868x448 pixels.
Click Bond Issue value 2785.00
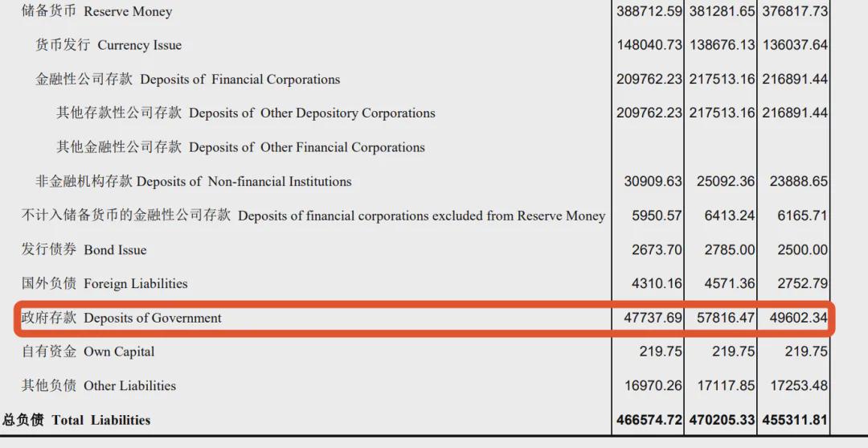(730, 250)
